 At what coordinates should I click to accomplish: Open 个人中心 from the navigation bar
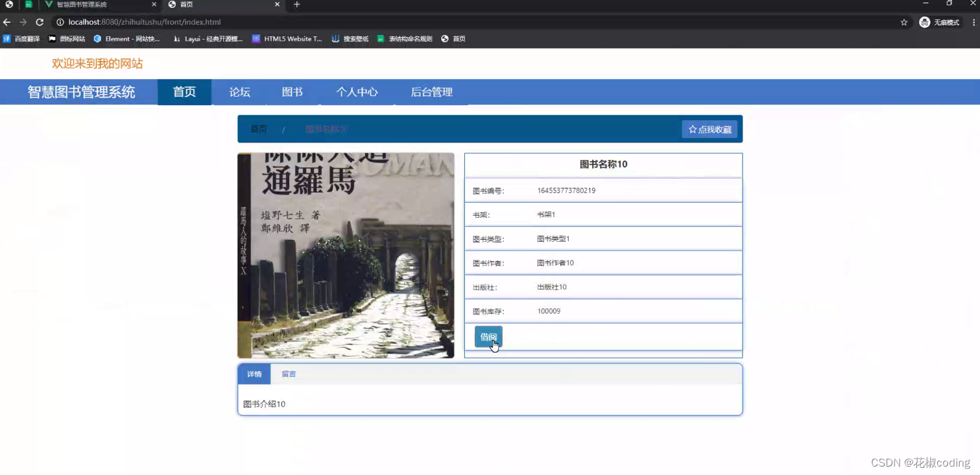356,92
